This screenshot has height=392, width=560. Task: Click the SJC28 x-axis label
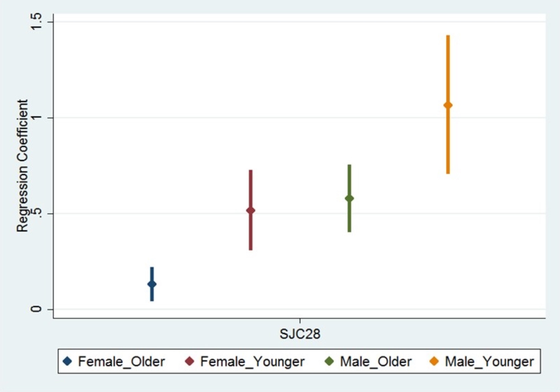pos(300,334)
